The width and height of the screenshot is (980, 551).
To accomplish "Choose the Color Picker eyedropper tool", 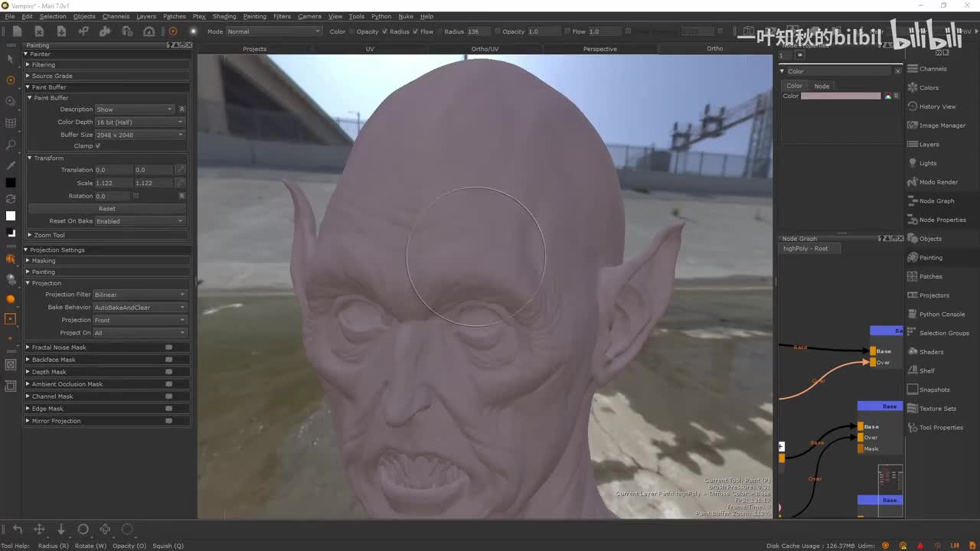I will (11, 165).
